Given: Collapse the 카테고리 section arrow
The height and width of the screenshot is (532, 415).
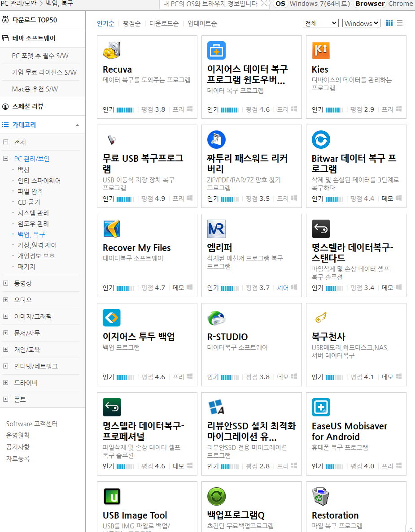Looking at the screenshot, I should pos(78,125).
